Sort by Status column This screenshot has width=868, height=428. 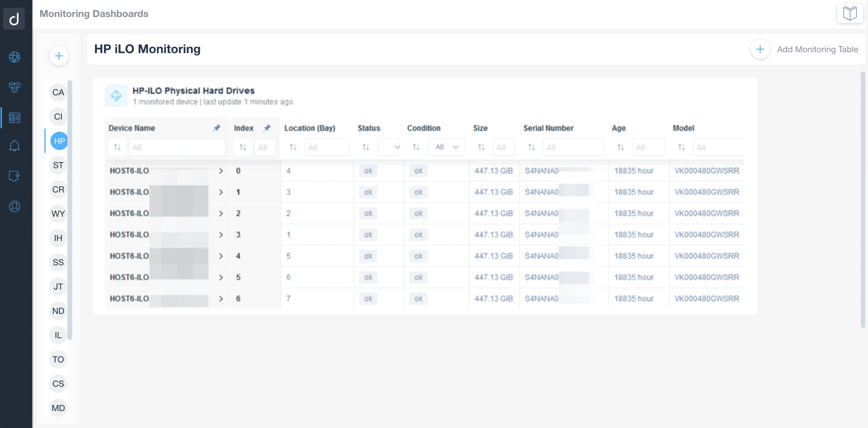[366, 147]
